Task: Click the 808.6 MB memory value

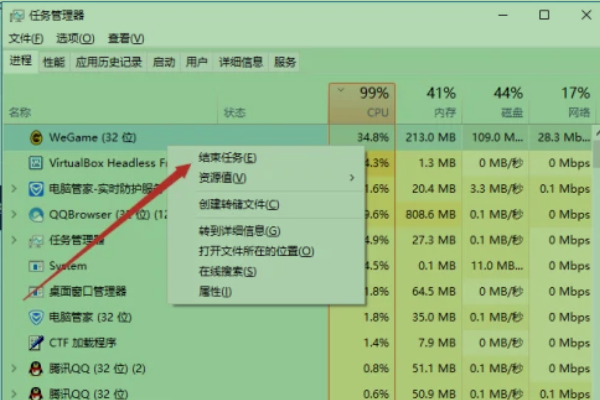Action: coord(430,214)
